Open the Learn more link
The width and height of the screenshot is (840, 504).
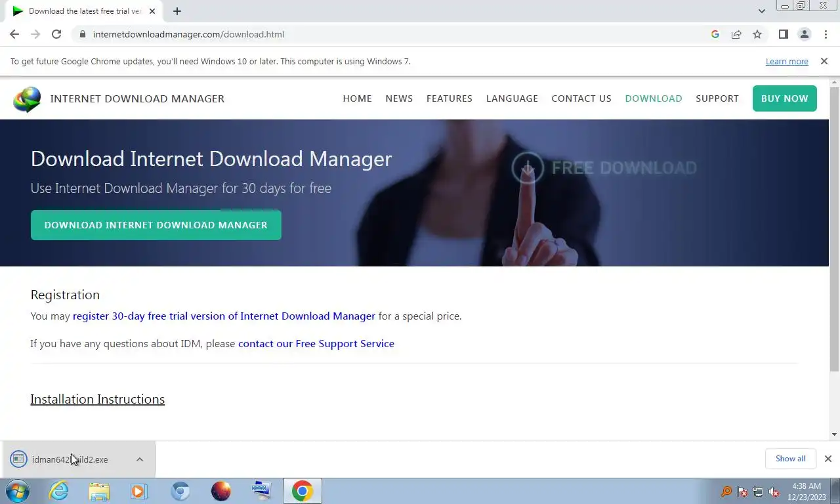[x=787, y=61]
